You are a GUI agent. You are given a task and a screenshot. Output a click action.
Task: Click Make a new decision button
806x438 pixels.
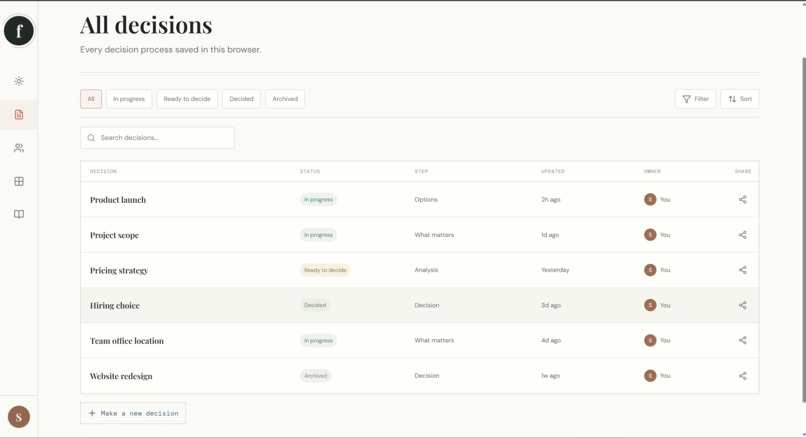coord(133,413)
